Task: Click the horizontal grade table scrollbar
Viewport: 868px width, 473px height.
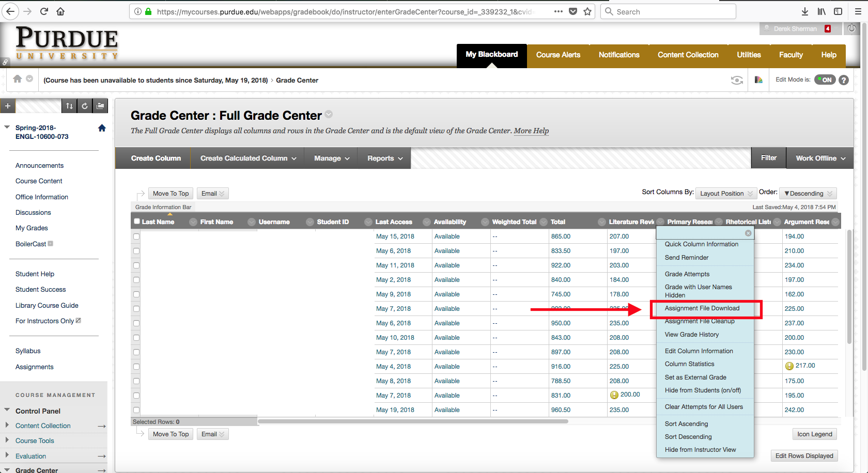Action: click(412, 421)
